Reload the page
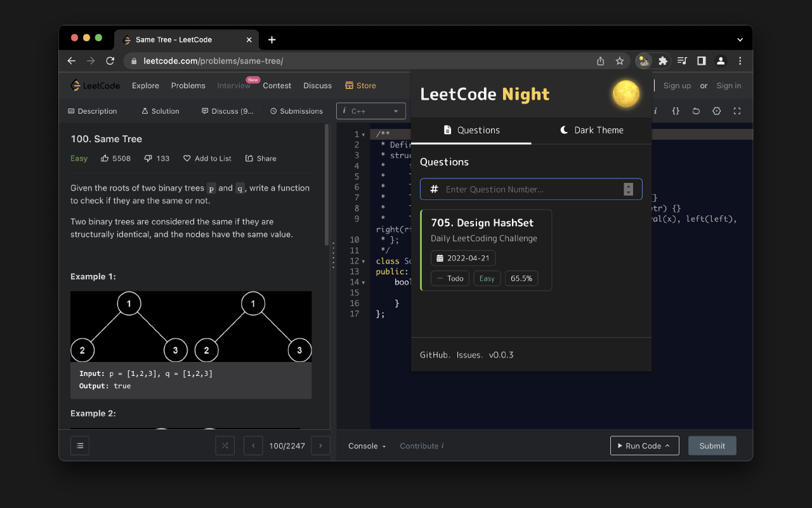 click(x=110, y=61)
